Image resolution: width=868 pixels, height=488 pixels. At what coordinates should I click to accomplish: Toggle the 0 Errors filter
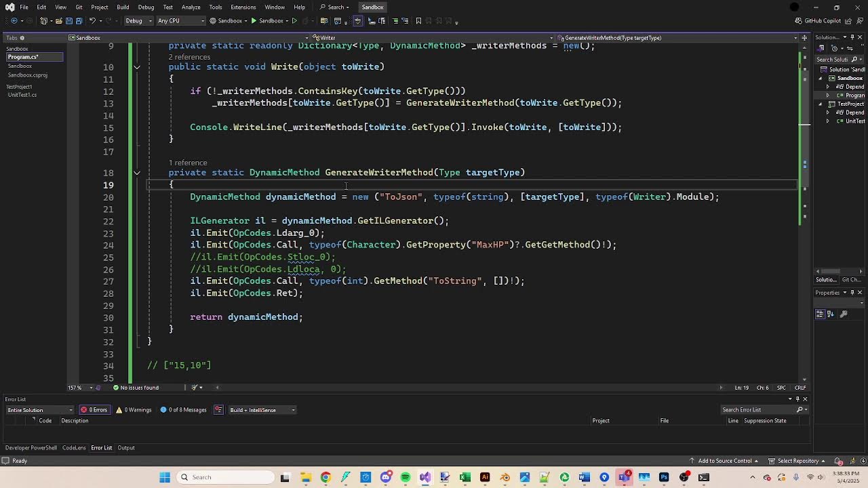(x=94, y=410)
